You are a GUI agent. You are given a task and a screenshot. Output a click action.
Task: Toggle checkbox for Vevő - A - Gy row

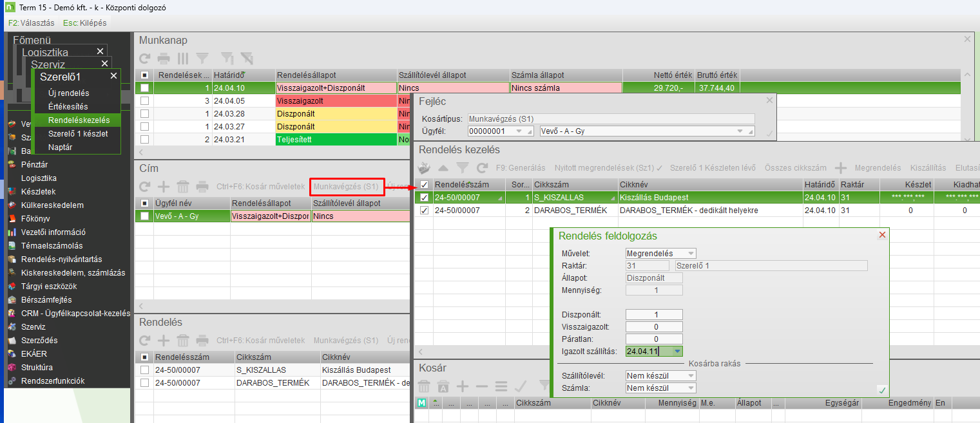[144, 216]
